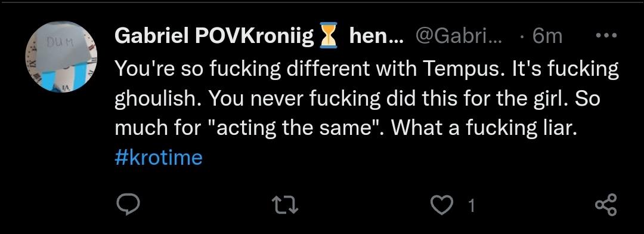Open Gabriel POVKroniig's profile via display name

[213, 36]
